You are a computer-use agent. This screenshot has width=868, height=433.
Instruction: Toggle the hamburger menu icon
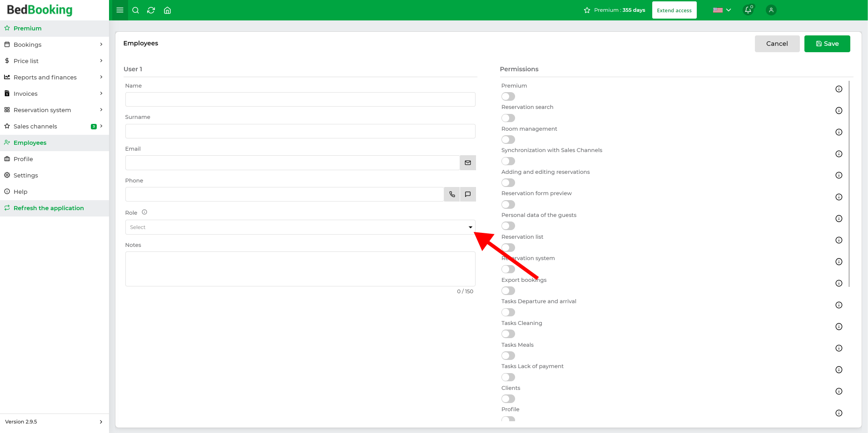click(120, 10)
